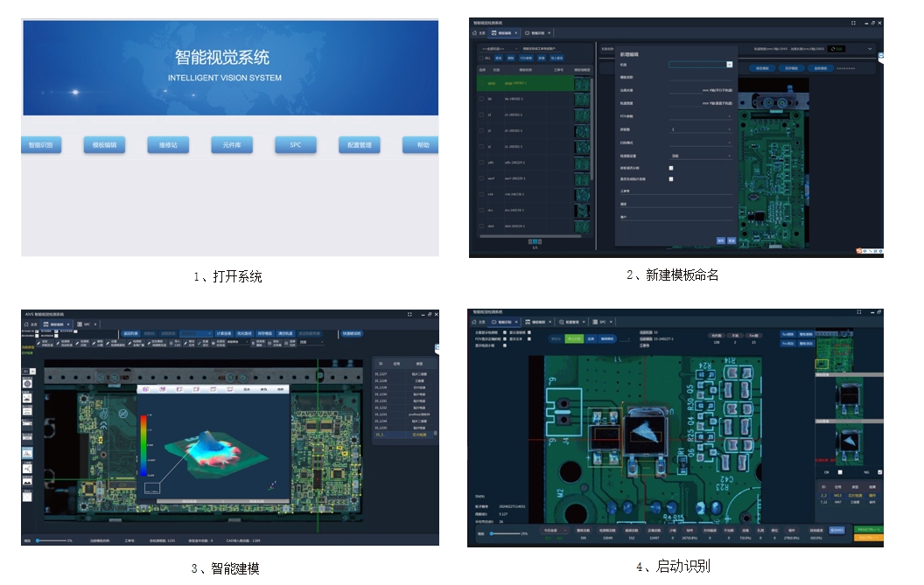The width and height of the screenshot is (924, 585).
Task: Open 配置管理 in the main menu window
Action: tap(359, 145)
